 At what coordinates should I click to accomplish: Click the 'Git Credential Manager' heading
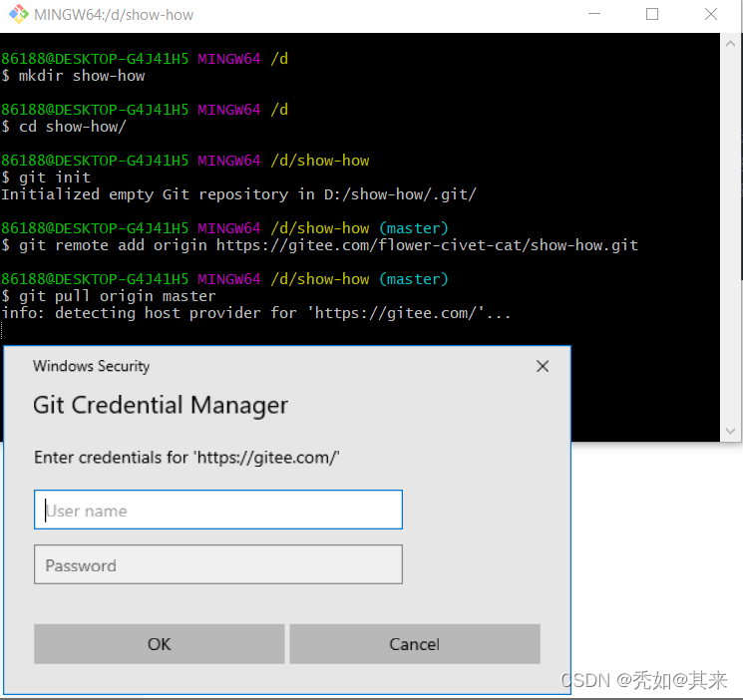[161, 405]
